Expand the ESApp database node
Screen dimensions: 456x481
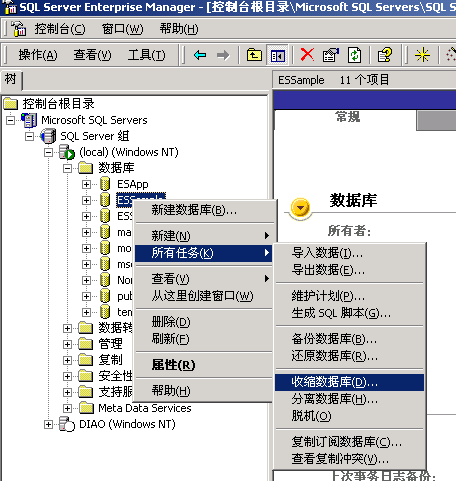click(x=87, y=184)
